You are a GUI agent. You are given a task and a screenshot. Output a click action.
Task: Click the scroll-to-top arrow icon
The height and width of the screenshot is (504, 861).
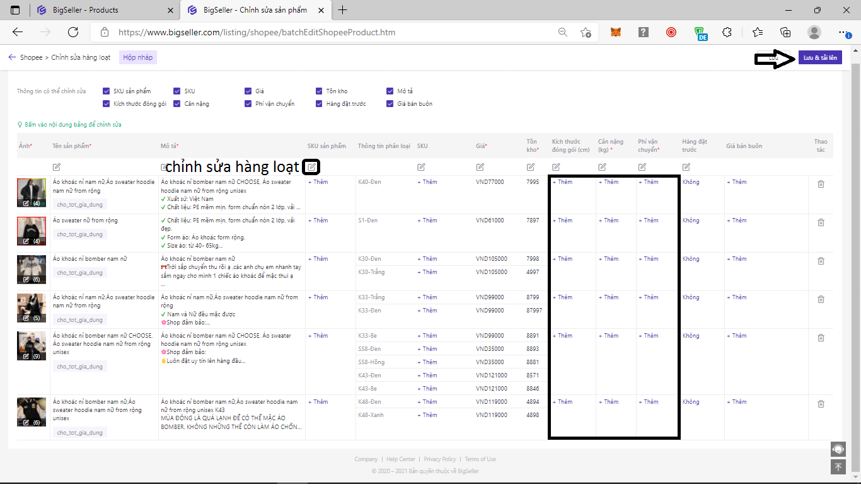click(x=838, y=467)
